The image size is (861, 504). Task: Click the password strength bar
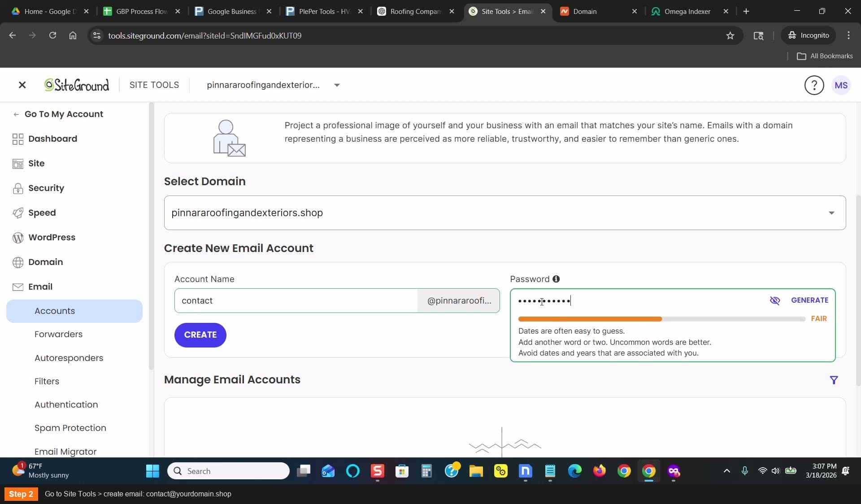pos(661,319)
